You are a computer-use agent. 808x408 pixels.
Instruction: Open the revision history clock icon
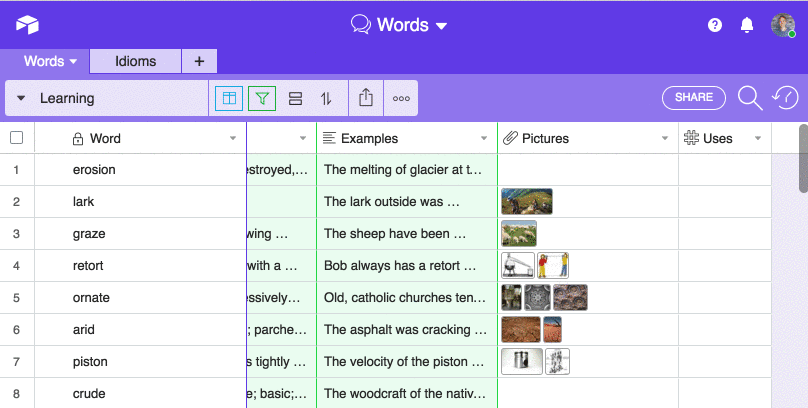pos(786,97)
